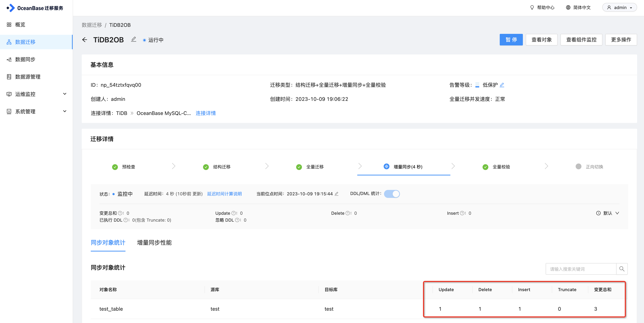Viewport: 644px width, 323px height.
Task: Click the 变更总和 column header
Action: click(x=602, y=290)
